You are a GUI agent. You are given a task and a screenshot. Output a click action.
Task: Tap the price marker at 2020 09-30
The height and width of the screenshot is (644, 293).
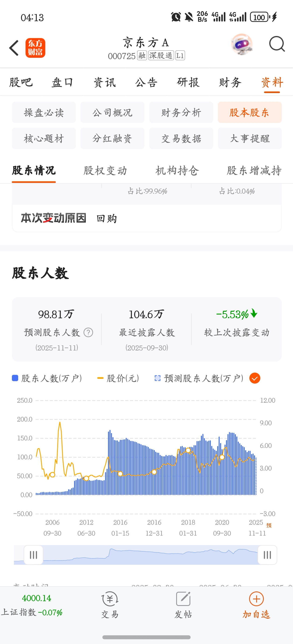point(222,457)
